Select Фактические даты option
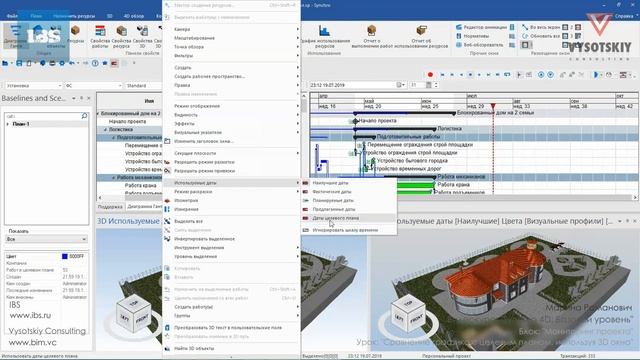The width and height of the screenshot is (640, 360). pos(331,192)
